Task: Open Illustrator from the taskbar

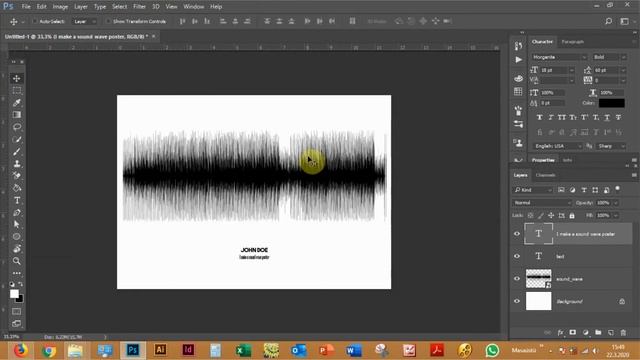Action: point(160,350)
